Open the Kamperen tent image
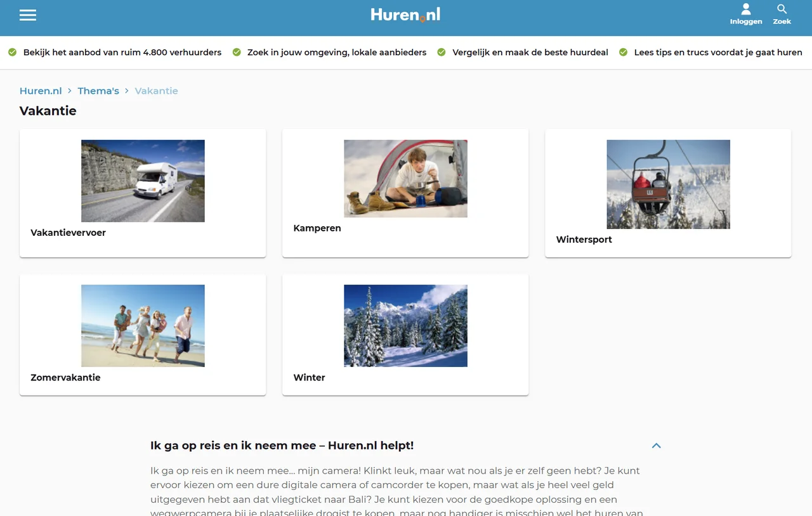The image size is (812, 516). pyautogui.click(x=405, y=179)
